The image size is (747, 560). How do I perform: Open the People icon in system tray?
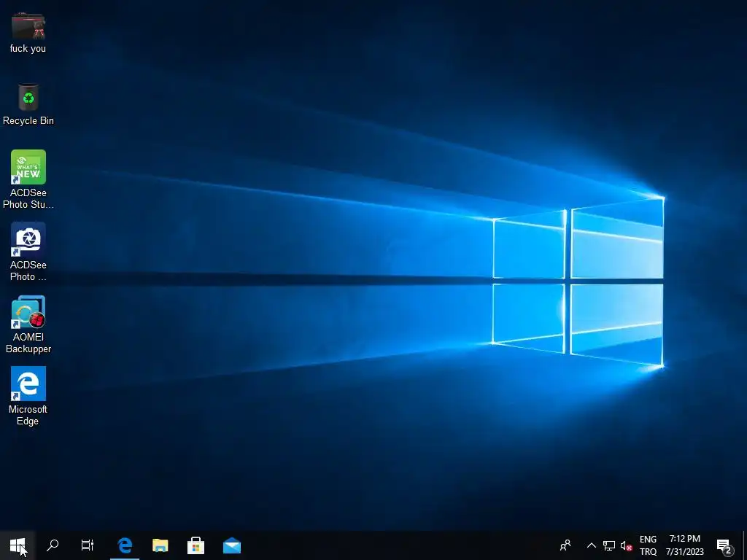click(565, 545)
